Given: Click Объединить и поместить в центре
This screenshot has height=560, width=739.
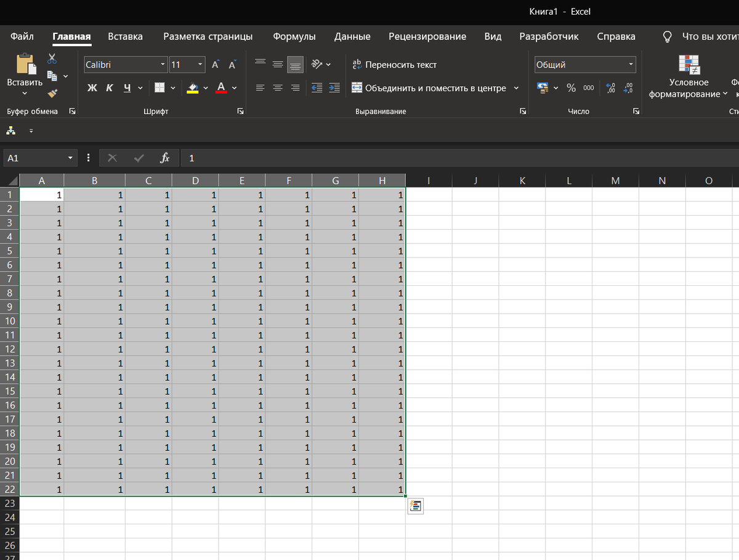Looking at the screenshot, I should pos(429,88).
